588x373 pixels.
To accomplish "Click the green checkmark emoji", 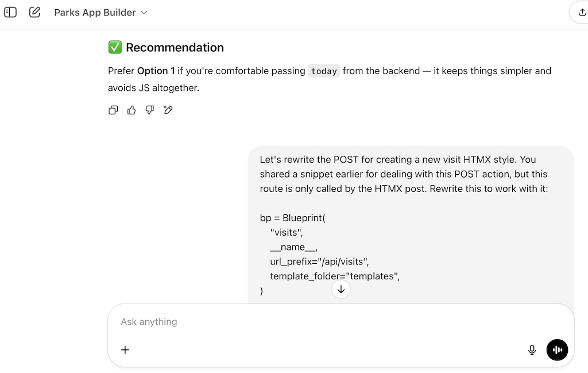I will click(115, 47).
